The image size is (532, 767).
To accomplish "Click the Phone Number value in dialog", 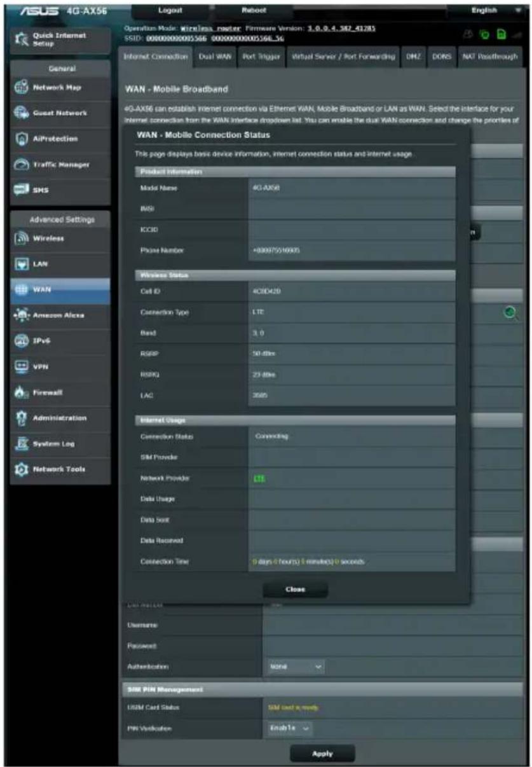I will (x=276, y=251).
